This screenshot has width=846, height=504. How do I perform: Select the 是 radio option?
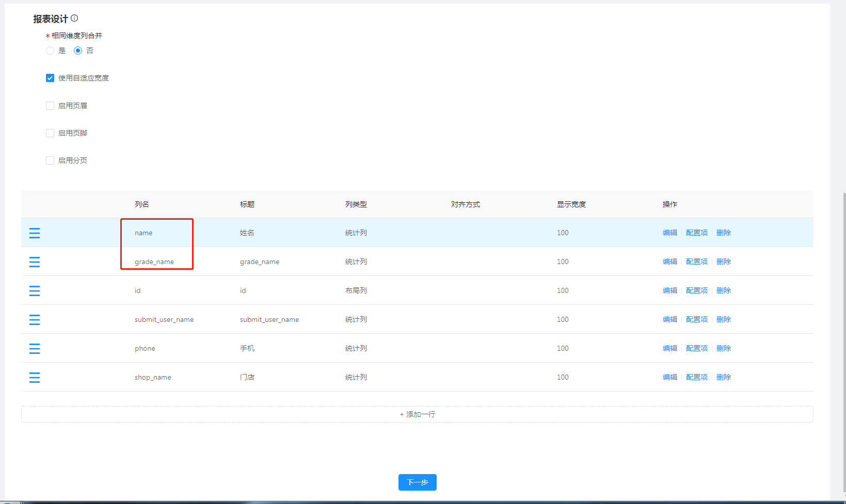tap(50, 51)
